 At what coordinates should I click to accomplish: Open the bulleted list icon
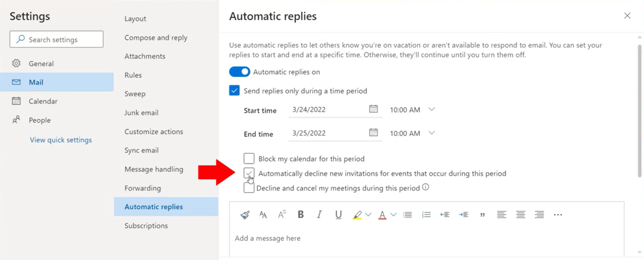[x=407, y=214]
